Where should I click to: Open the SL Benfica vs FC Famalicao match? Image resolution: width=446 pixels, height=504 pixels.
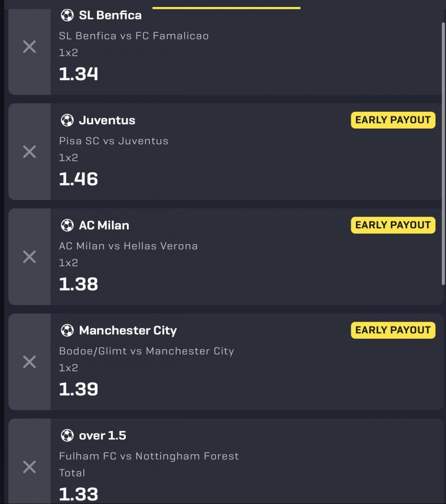coord(134,36)
